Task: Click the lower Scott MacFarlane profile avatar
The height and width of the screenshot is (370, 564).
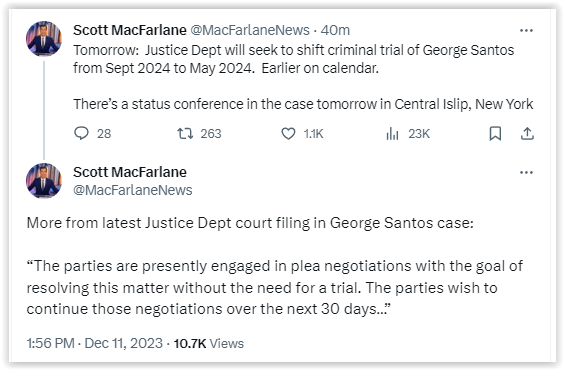Action: [x=44, y=181]
